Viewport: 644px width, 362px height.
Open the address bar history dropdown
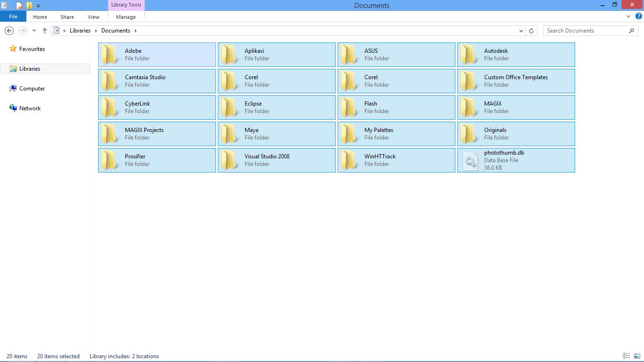pos(521,31)
